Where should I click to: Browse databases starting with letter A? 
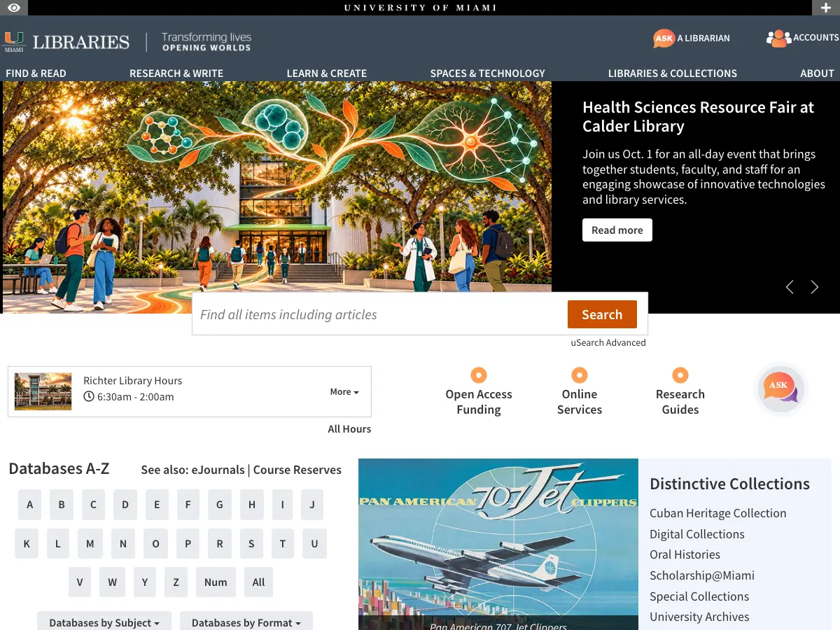[29, 505]
